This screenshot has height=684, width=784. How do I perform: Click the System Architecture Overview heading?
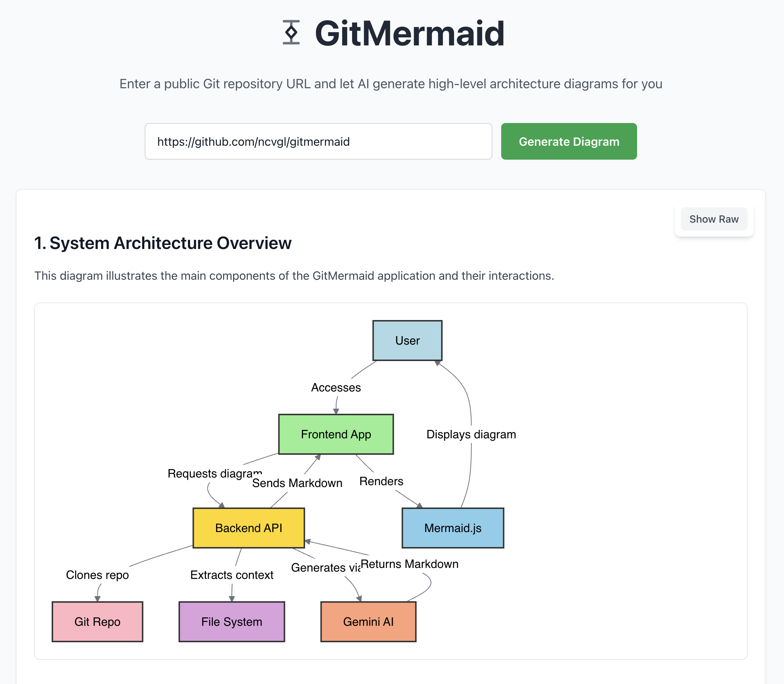pyautogui.click(x=163, y=243)
